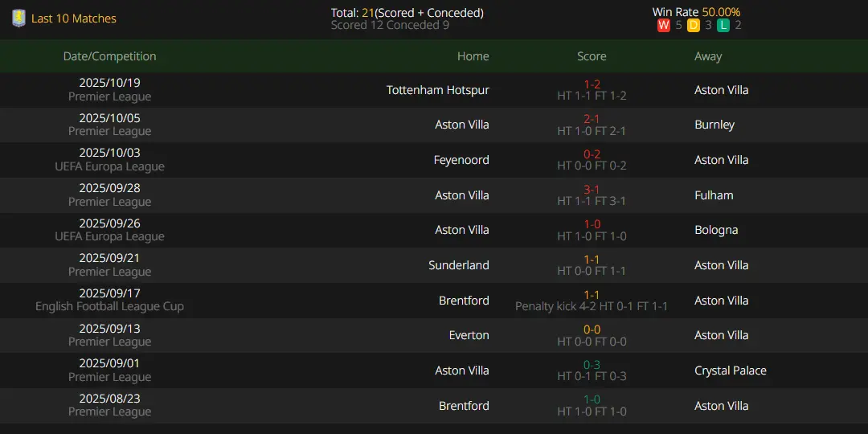Viewport: 868px width, 434px height.
Task: Click the 50.00% win rate value
Action: (x=721, y=12)
